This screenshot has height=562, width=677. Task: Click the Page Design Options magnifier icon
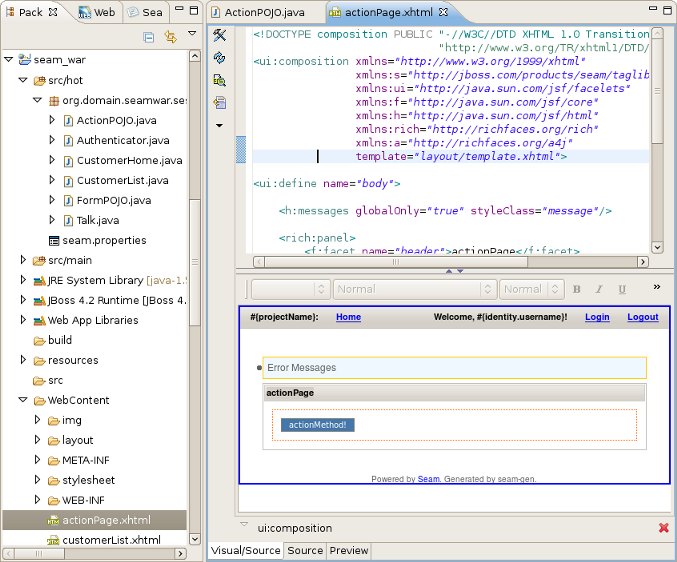pyautogui.click(x=219, y=81)
